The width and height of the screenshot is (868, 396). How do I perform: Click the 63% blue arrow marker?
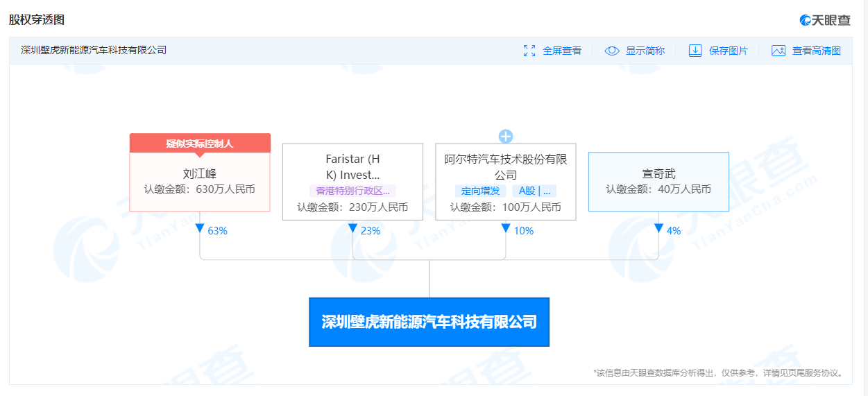point(200,229)
